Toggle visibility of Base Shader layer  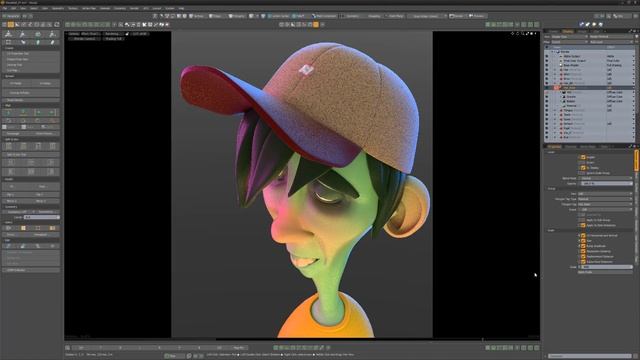(547, 65)
